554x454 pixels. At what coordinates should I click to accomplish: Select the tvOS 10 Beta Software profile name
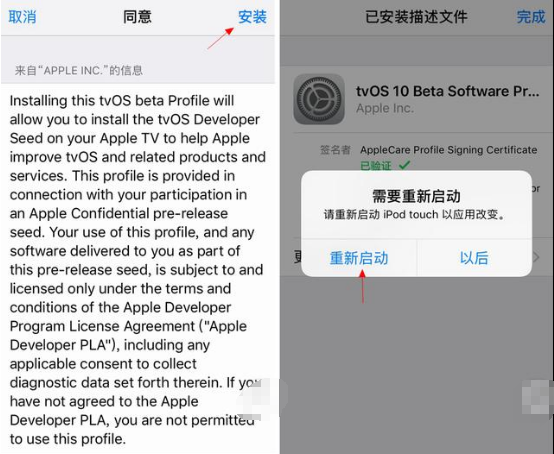(x=448, y=91)
